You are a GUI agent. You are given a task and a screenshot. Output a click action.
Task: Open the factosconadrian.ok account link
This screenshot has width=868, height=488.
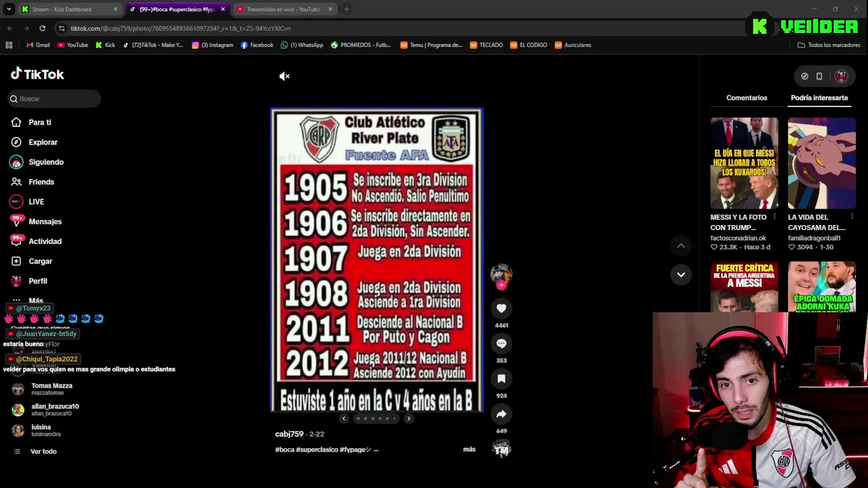point(738,238)
